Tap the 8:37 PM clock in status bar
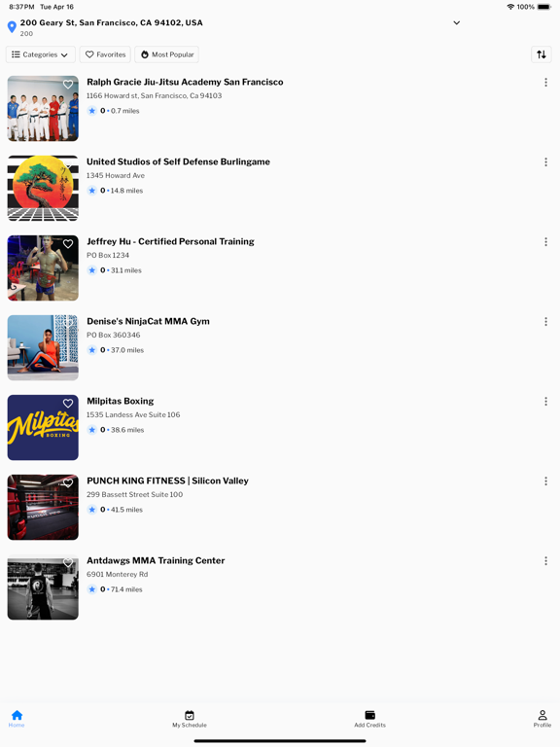Viewport: 560px width, 747px height. pyautogui.click(x=22, y=7)
